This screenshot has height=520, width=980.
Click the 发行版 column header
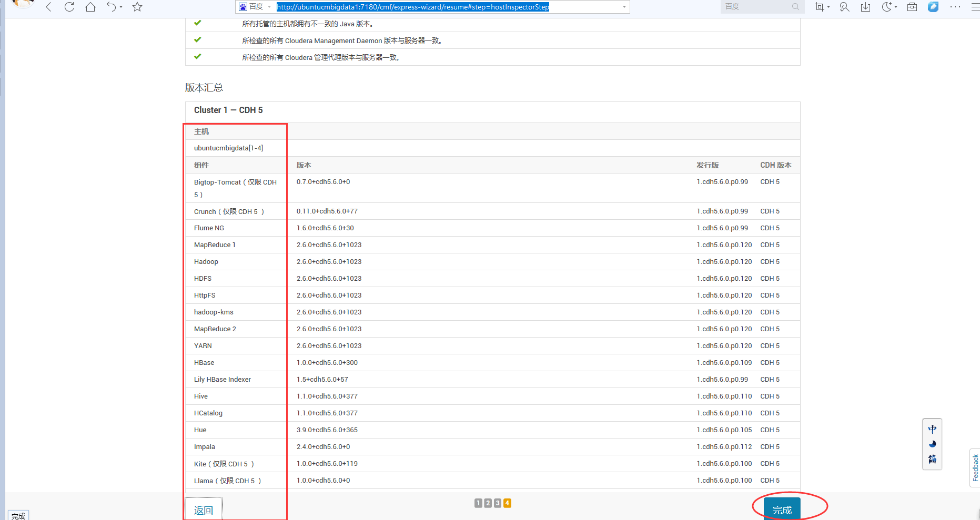tap(708, 165)
